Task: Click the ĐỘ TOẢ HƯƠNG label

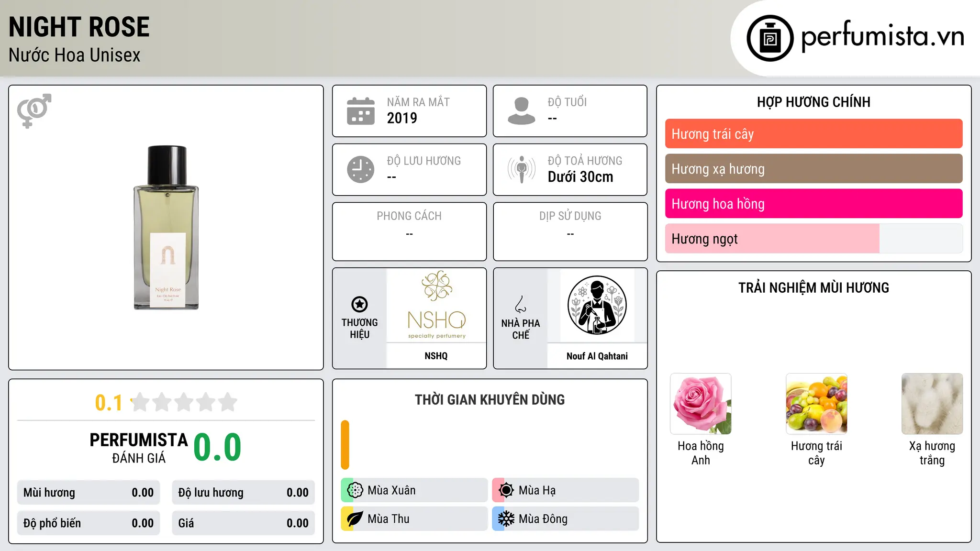Action: click(585, 161)
